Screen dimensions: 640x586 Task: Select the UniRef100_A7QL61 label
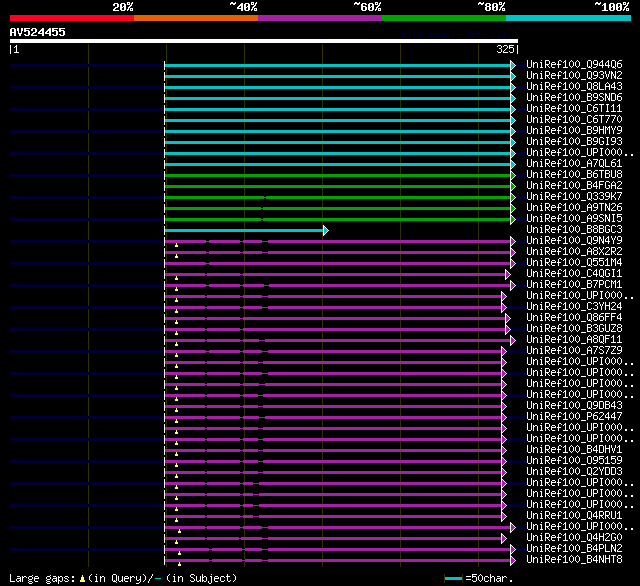pyautogui.click(x=574, y=163)
